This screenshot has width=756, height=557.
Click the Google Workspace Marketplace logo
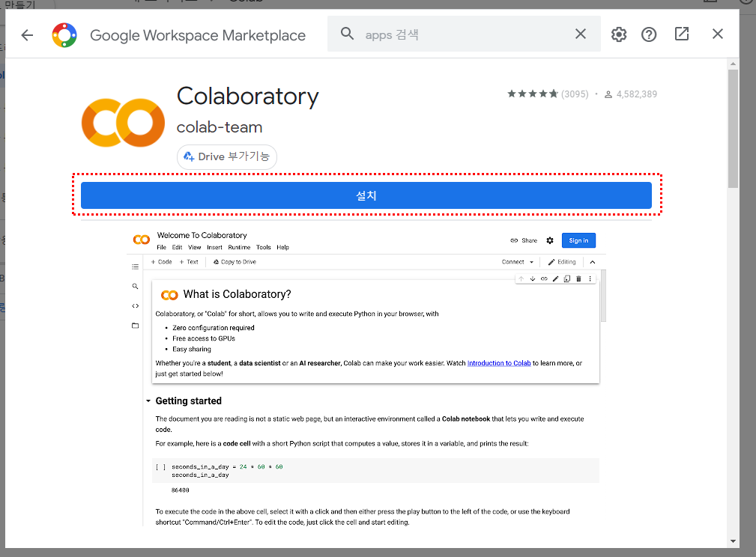[x=64, y=34]
